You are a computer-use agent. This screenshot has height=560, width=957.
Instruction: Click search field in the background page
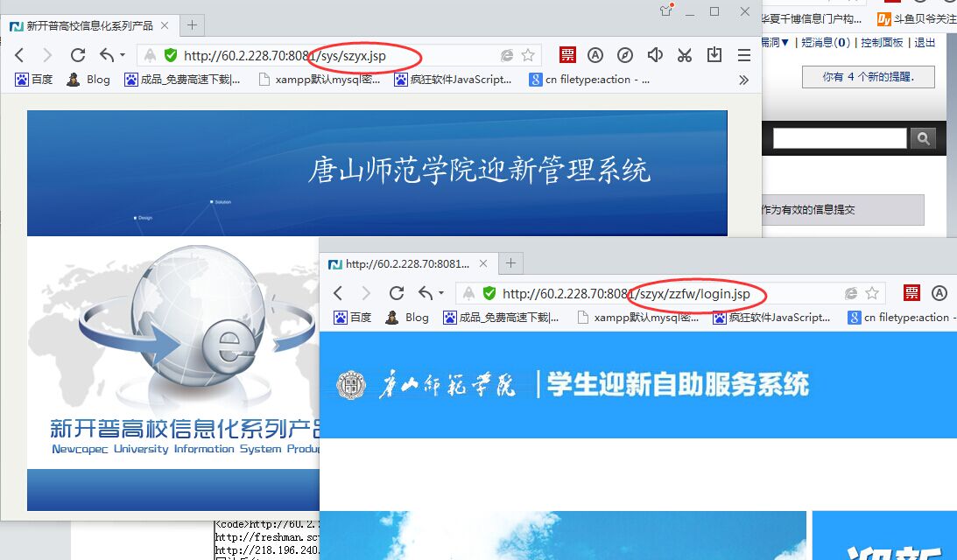840,138
